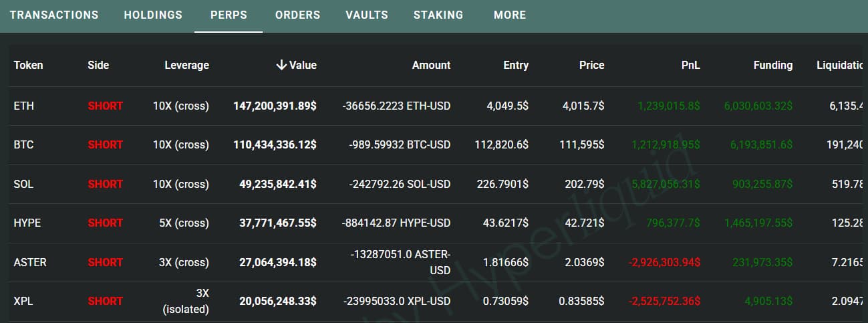Open the ASTER token position
868x323 pixels.
point(30,262)
